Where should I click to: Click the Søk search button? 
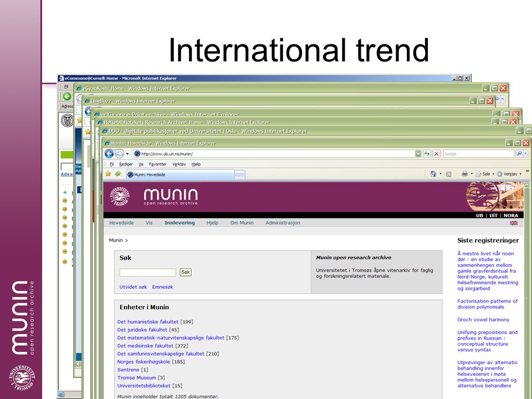[x=186, y=272]
